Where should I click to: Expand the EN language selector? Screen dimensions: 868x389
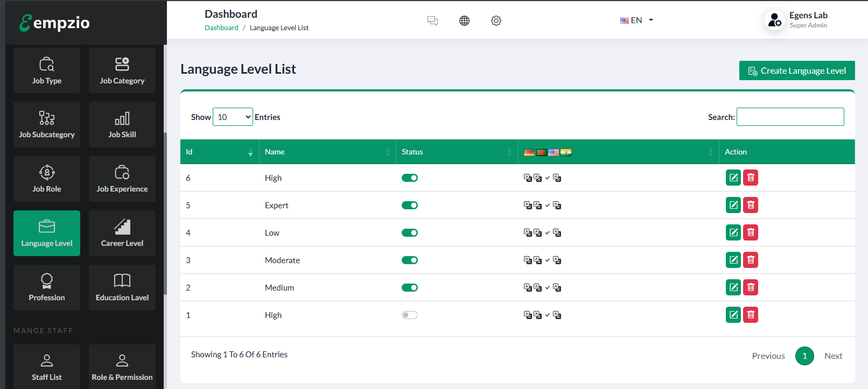(x=636, y=20)
